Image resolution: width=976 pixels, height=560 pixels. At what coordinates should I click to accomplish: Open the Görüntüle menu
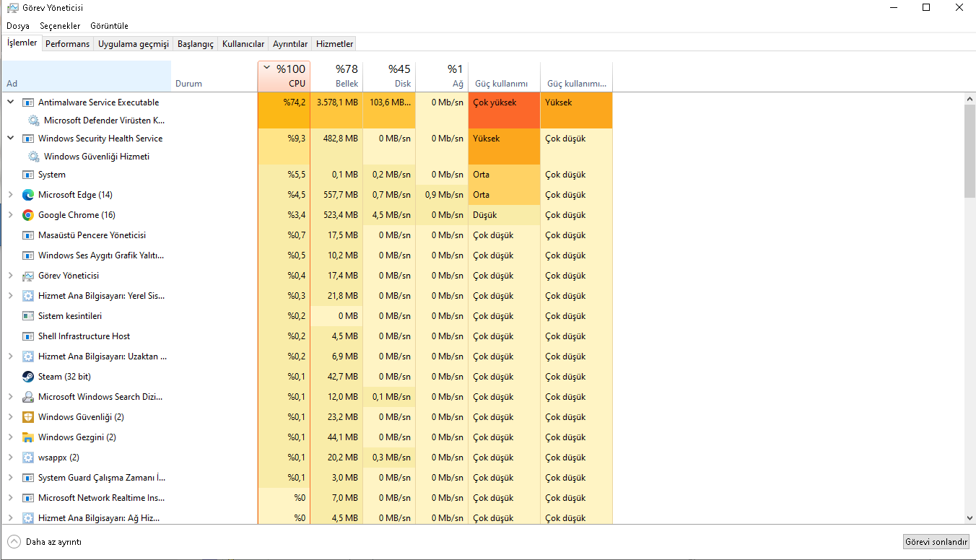pos(109,26)
